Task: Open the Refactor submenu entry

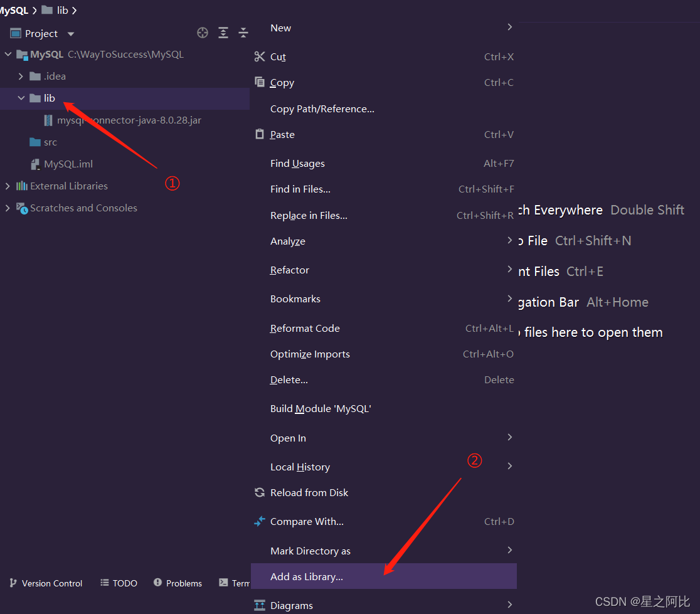Action: tap(383, 270)
